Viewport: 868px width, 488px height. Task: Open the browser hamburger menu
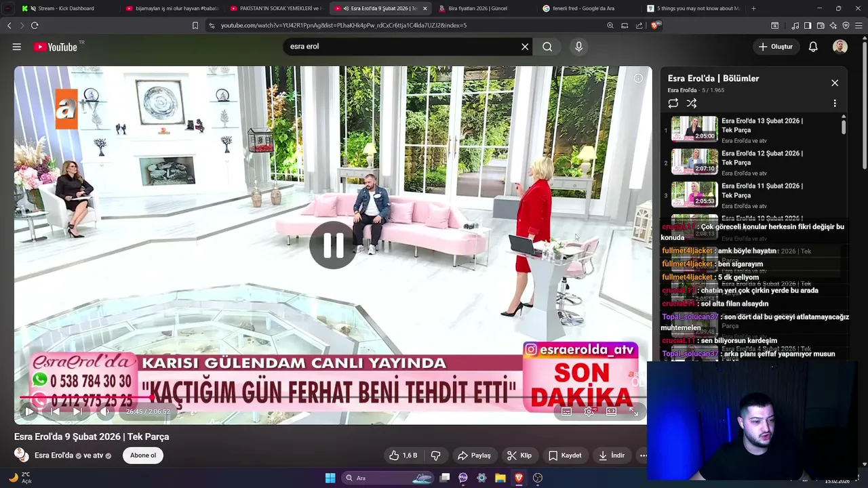(x=859, y=25)
